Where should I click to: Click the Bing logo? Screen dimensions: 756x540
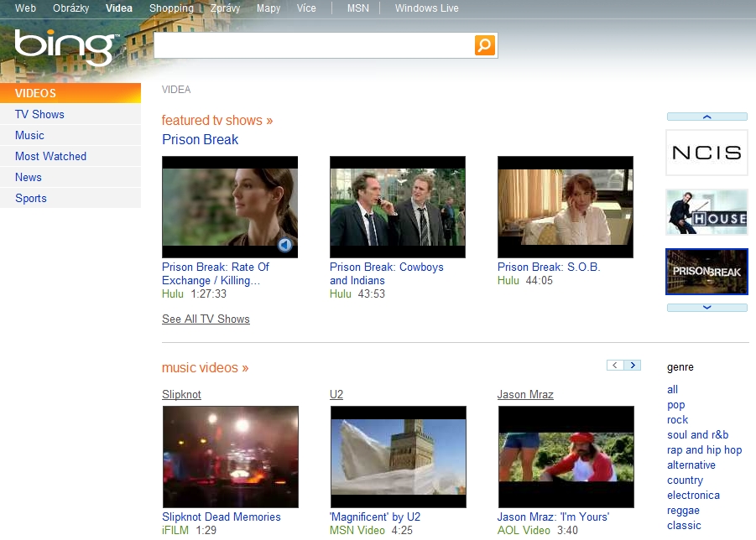tap(65, 47)
